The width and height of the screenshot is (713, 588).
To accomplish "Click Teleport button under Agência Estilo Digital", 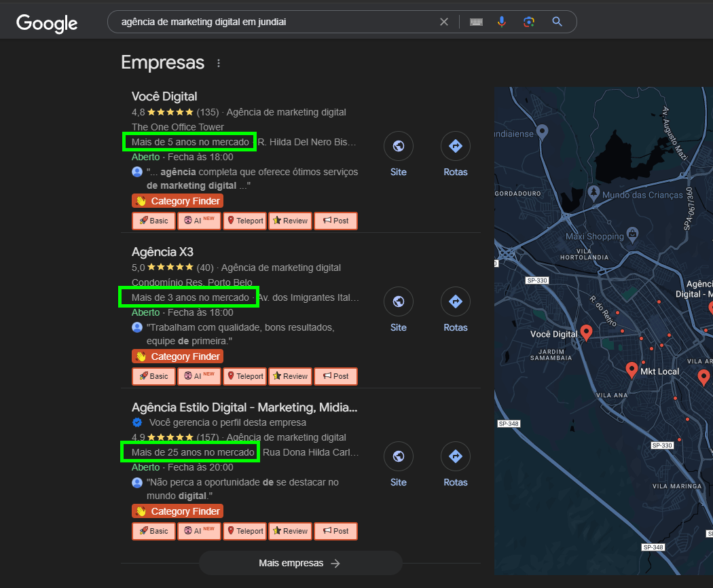I will pyautogui.click(x=244, y=531).
